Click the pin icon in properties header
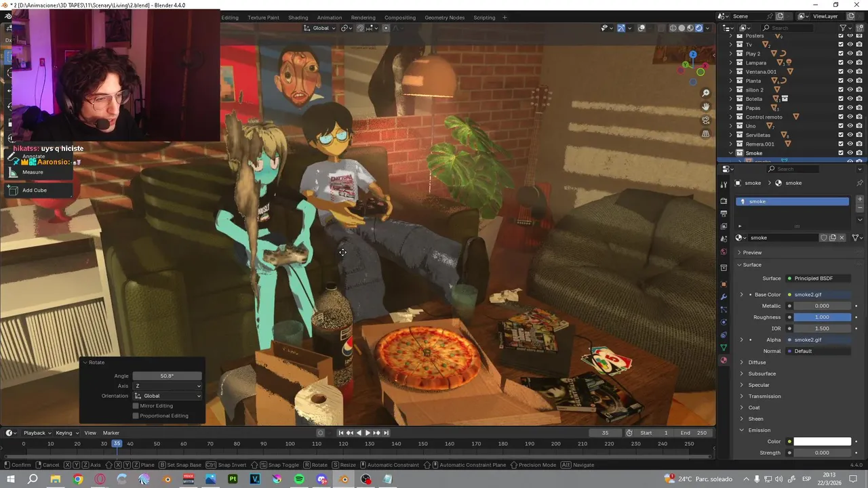Screen dimensions: 868x488 tap(860, 183)
